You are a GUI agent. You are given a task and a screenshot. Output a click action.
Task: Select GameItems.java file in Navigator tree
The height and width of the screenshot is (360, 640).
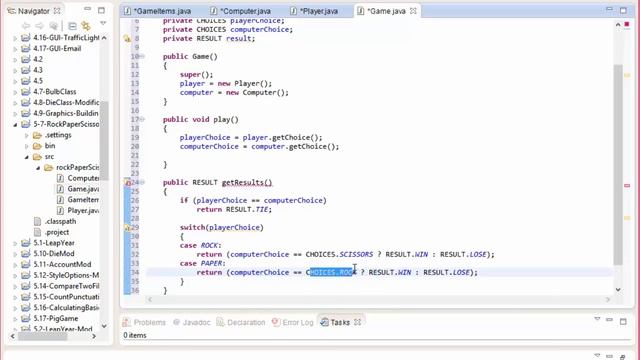click(83, 200)
